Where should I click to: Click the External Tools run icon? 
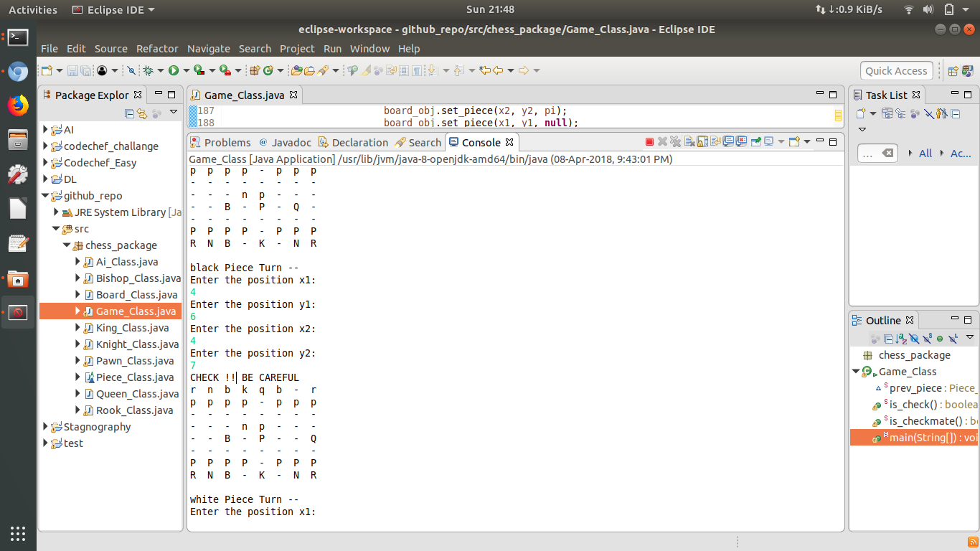click(225, 70)
